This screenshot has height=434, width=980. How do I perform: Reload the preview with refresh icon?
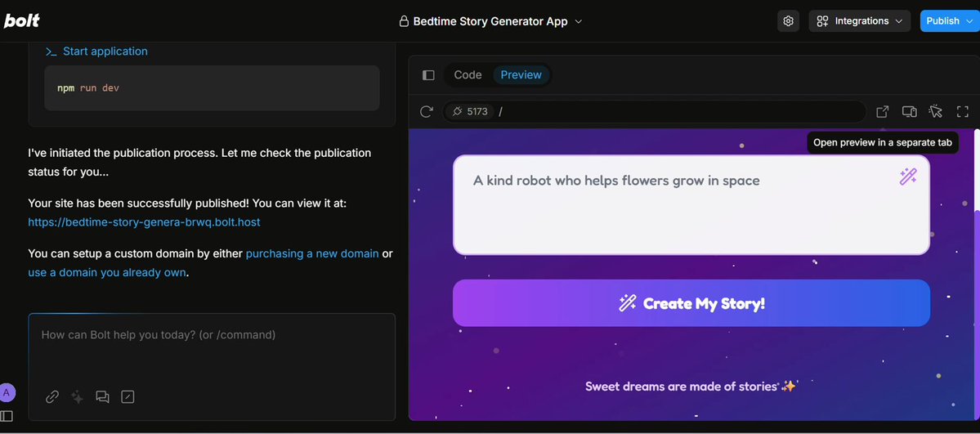point(427,112)
